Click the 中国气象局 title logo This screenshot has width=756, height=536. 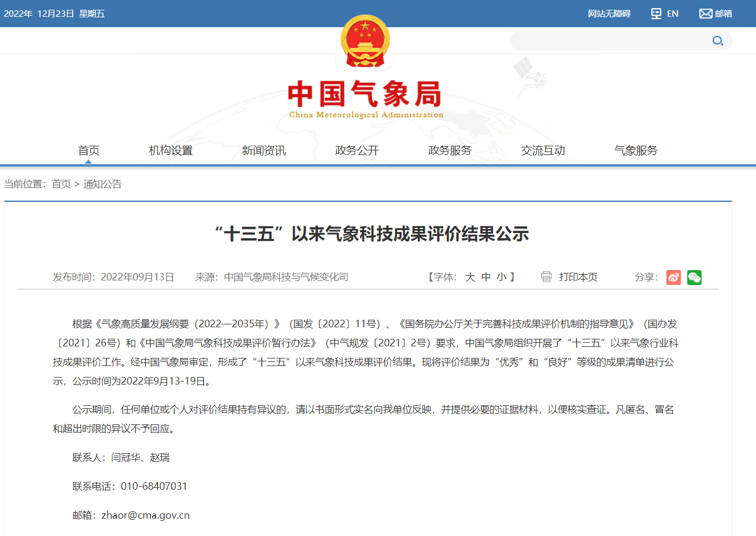click(x=365, y=99)
